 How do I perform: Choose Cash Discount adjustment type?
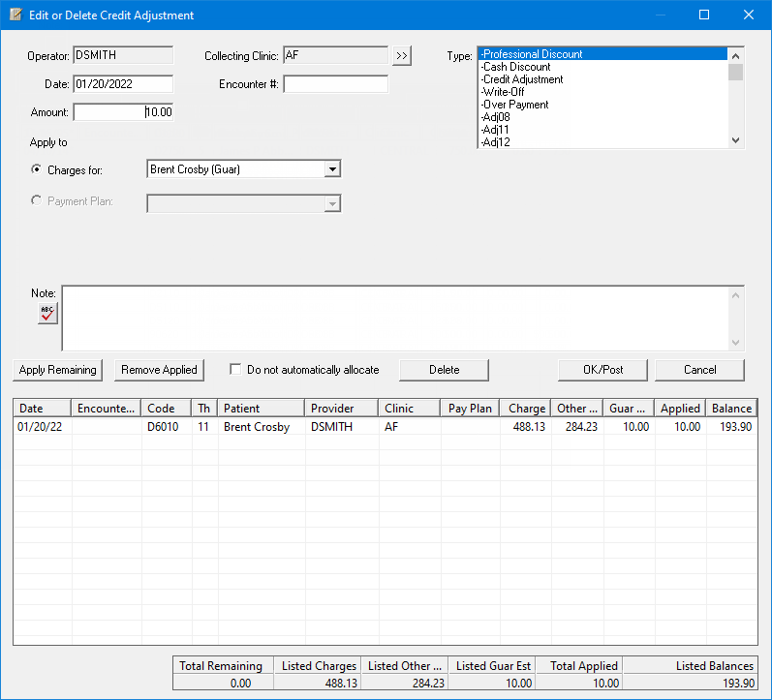[516, 67]
